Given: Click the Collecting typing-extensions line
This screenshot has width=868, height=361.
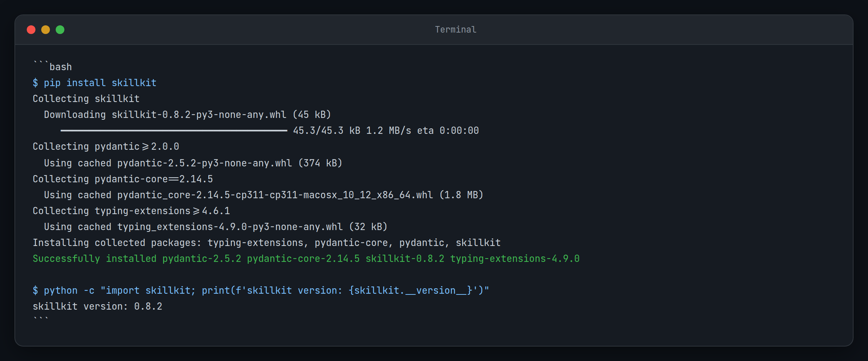Looking at the screenshot, I should pyautogui.click(x=131, y=211).
